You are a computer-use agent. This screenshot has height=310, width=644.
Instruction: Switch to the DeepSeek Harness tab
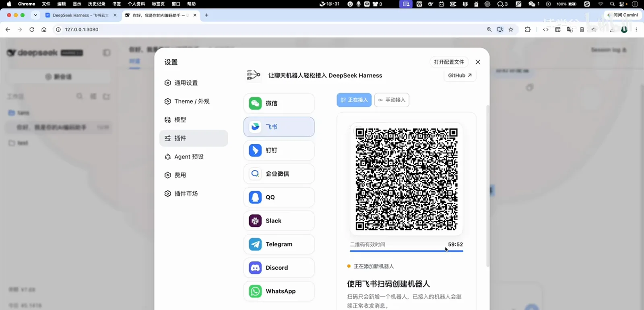[x=81, y=15]
